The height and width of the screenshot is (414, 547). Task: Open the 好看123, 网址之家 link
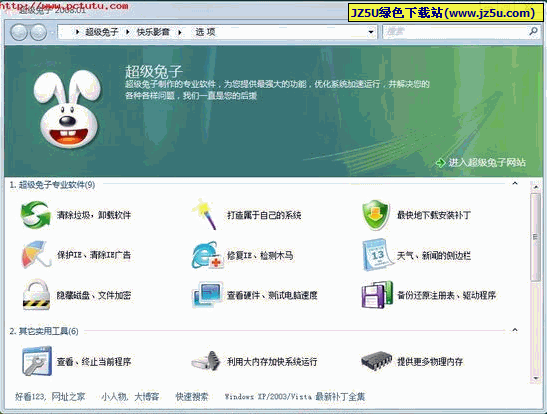(x=50, y=397)
